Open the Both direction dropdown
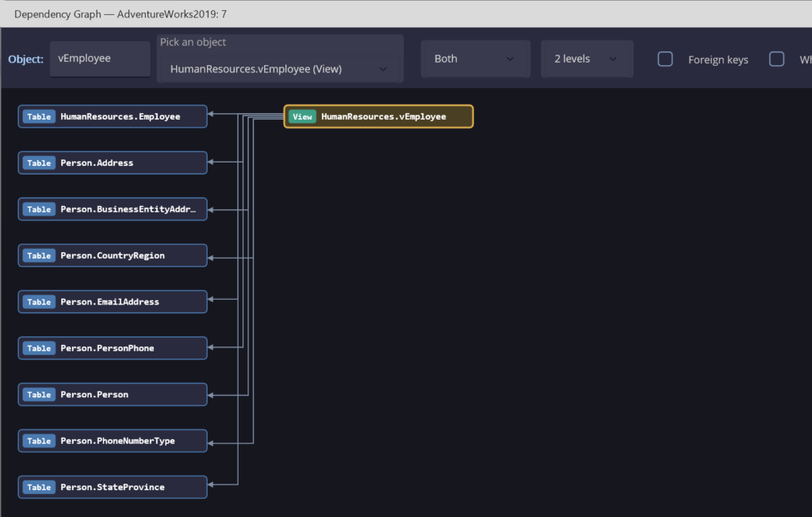Screen dimensions: 812x517 476,59
